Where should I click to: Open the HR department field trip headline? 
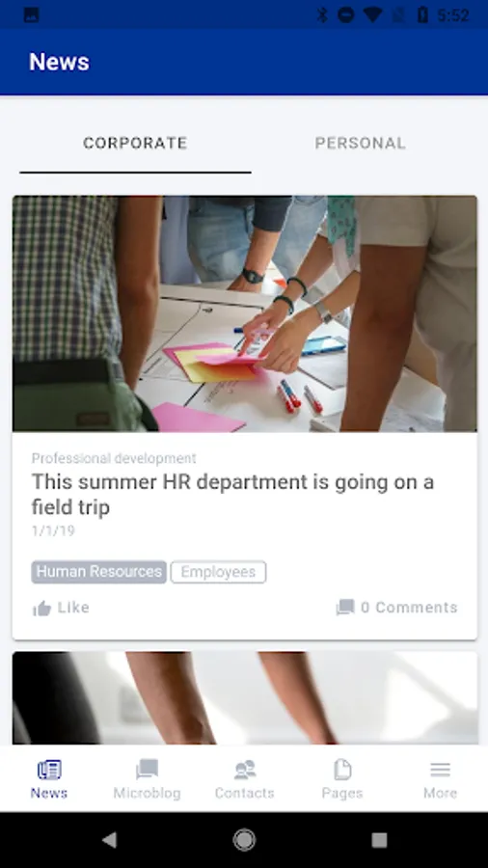(x=232, y=495)
